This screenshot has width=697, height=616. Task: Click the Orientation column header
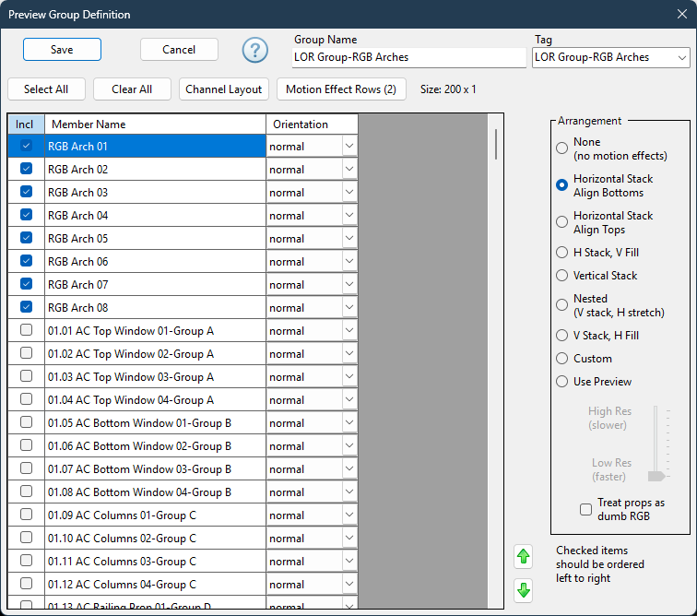pyautogui.click(x=312, y=124)
